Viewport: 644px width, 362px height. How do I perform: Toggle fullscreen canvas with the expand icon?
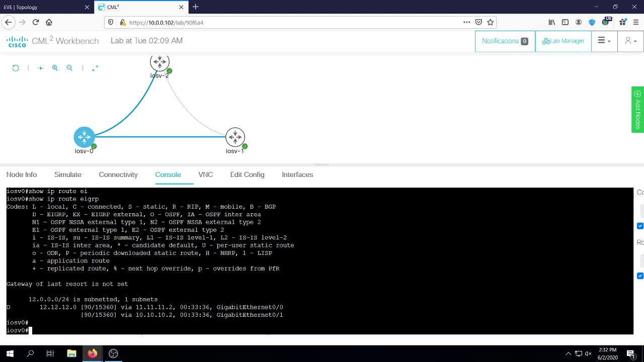(x=95, y=68)
